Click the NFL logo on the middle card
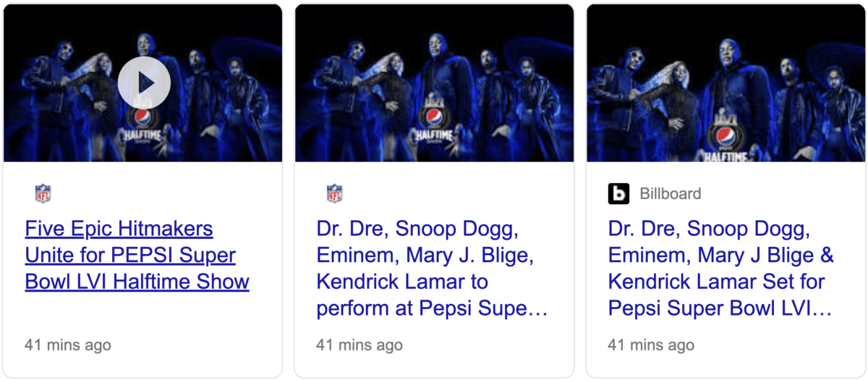 tap(334, 193)
